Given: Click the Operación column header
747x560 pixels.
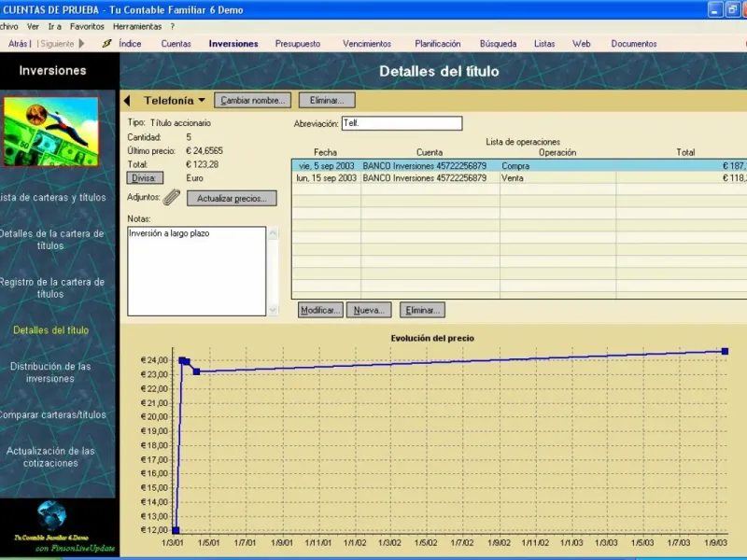Looking at the screenshot, I should click(x=557, y=152).
